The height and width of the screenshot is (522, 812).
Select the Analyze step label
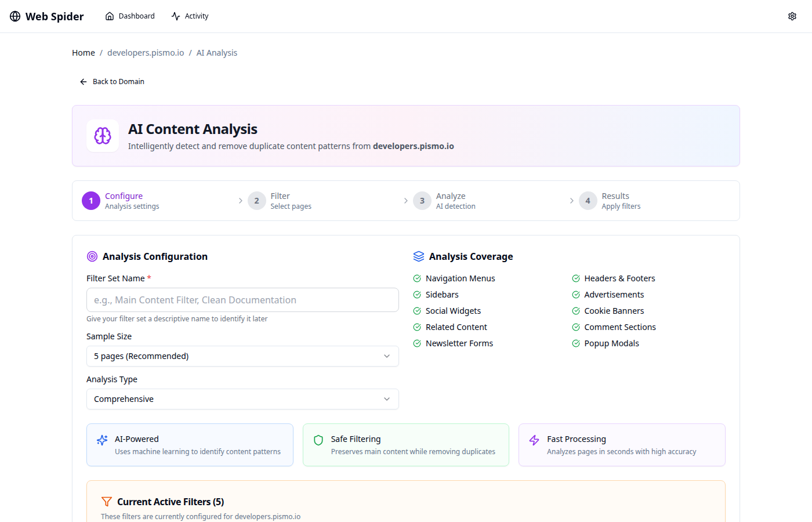(x=451, y=196)
